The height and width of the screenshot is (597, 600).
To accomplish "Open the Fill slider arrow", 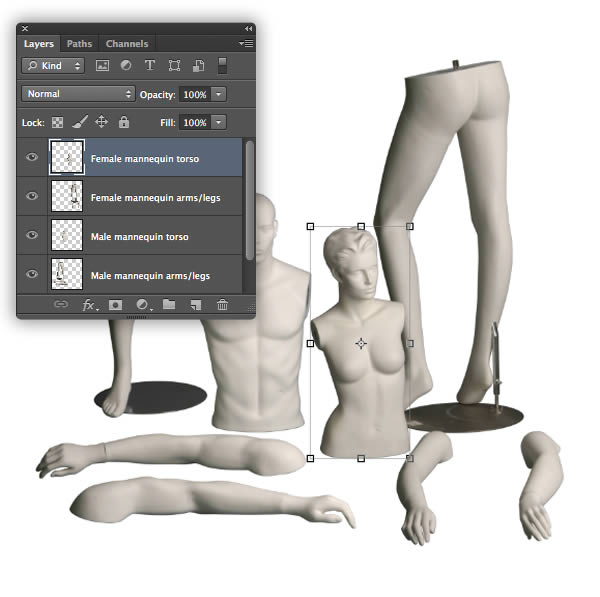I will point(218,122).
